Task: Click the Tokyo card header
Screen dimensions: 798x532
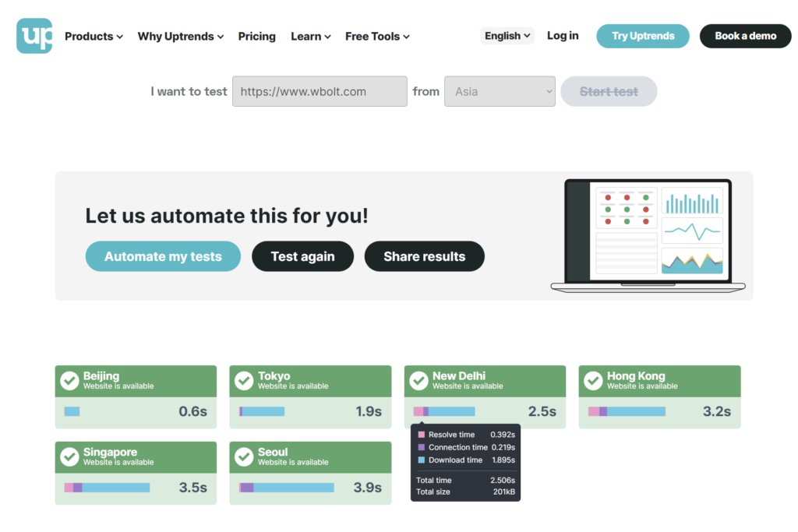Action: 310,381
